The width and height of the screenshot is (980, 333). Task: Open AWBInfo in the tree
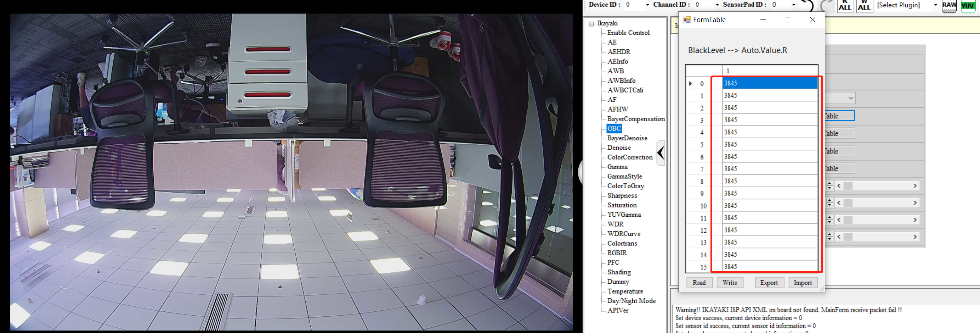pos(621,81)
